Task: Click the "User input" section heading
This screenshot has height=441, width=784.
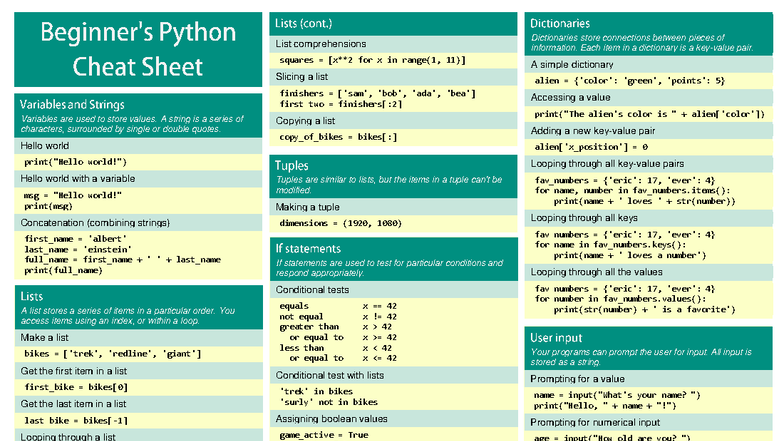Action: click(556, 338)
